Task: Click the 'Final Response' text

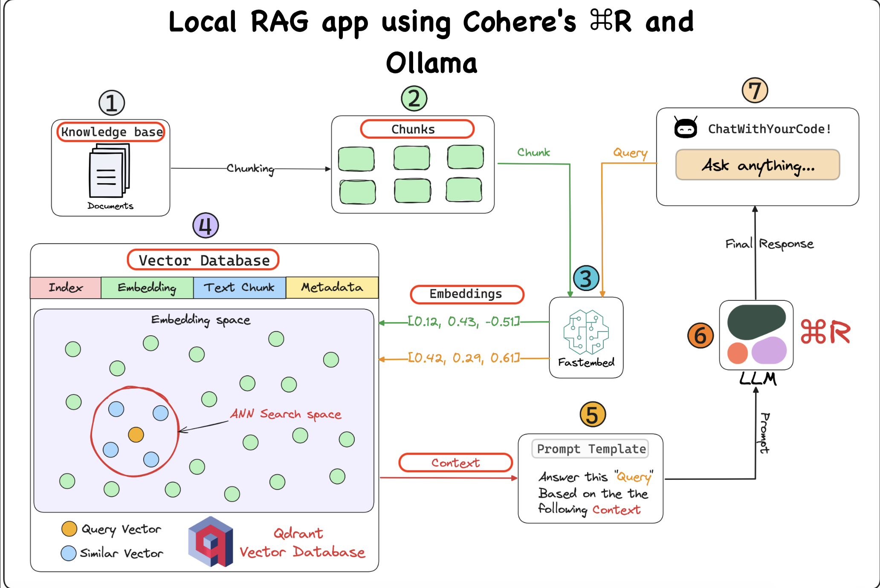Action: click(x=770, y=244)
